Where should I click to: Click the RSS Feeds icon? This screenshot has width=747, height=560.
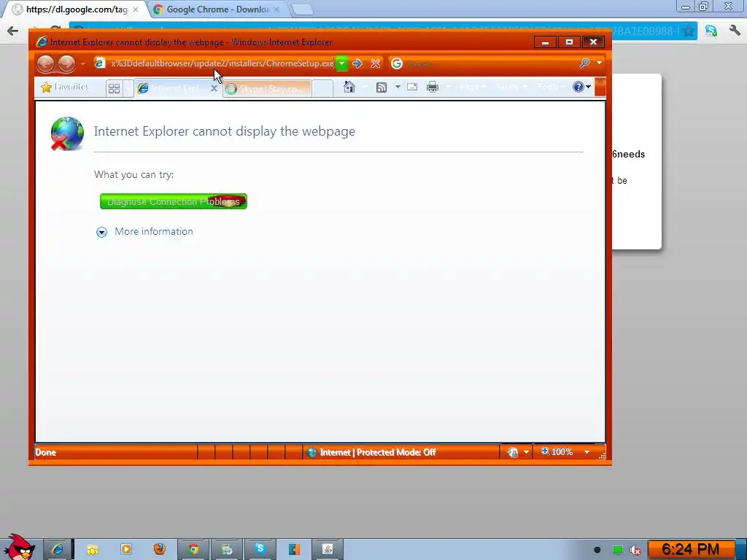click(x=381, y=87)
